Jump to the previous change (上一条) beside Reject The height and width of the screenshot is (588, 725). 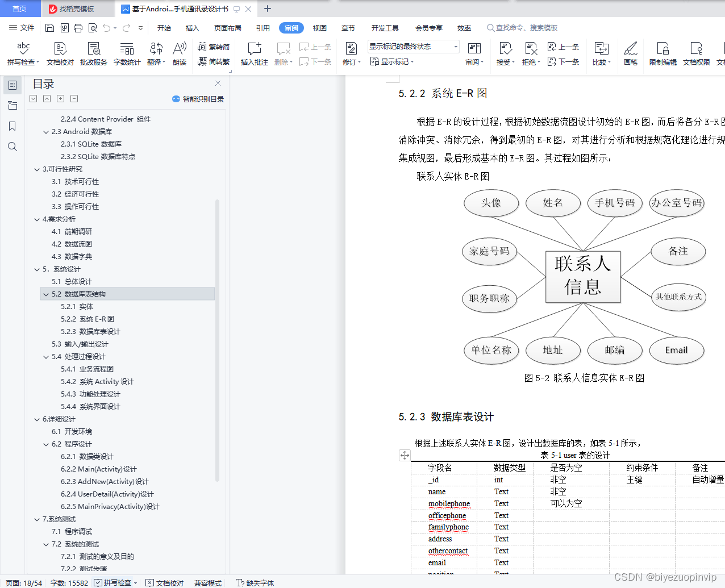pos(563,47)
